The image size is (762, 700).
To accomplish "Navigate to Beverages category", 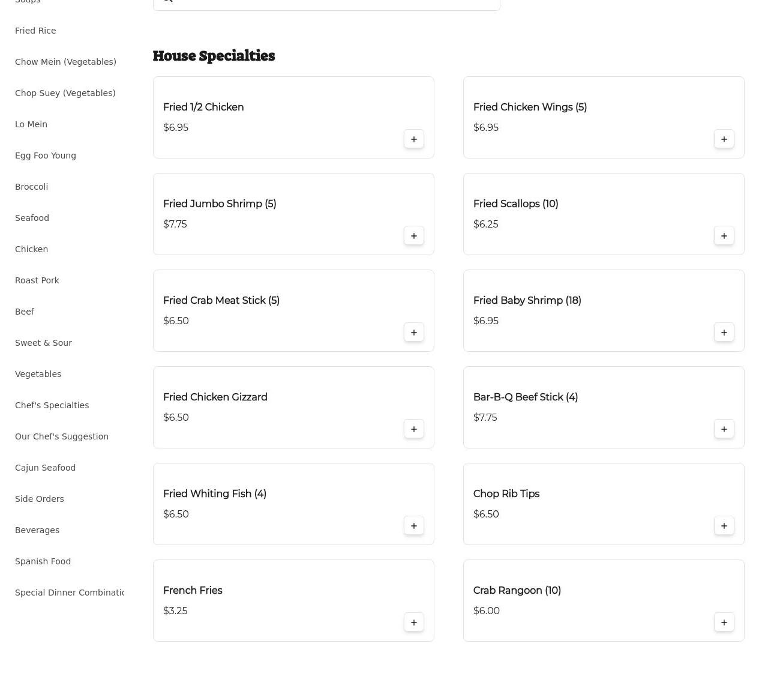I will pos(37,530).
